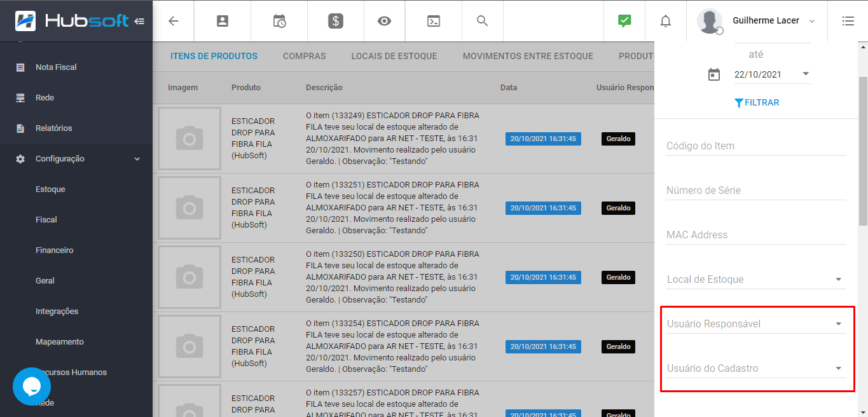Click the Rede server sidebar icon
868x417 pixels.
pyautogui.click(x=20, y=98)
